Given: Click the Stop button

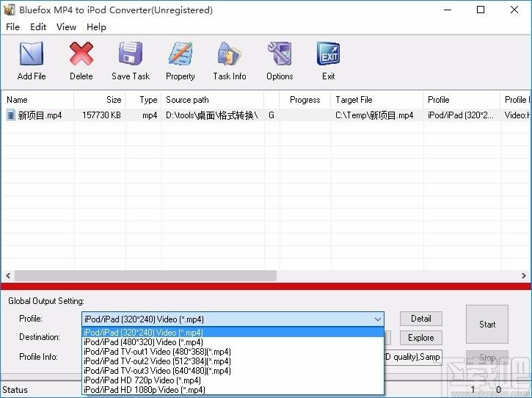Looking at the screenshot, I should coord(487,358).
